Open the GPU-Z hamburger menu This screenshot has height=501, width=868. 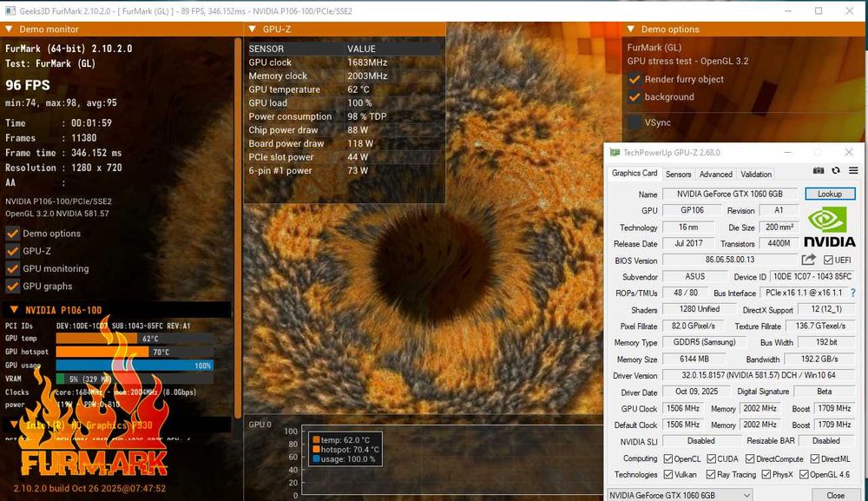(853, 172)
